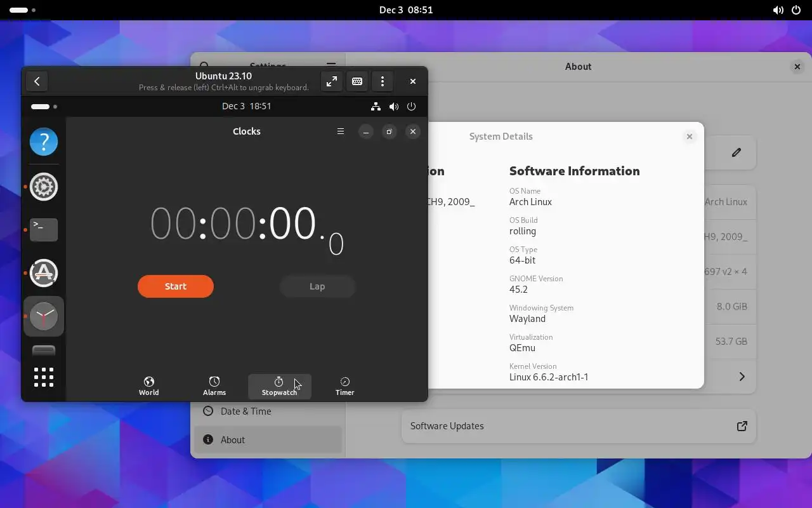Go back using the Boxes back arrow
Image resolution: width=812 pixels, height=508 pixels.
click(x=37, y=81)
